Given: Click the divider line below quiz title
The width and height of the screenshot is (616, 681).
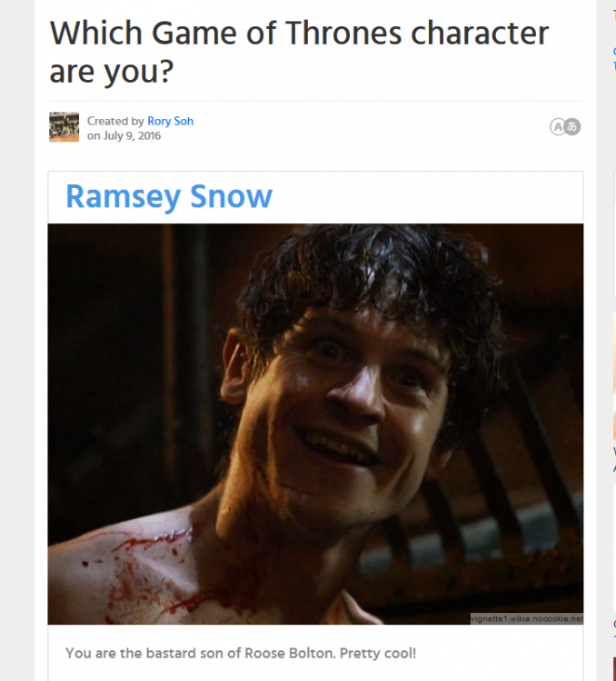Looking at the screenshot, I should pos(315,101).
